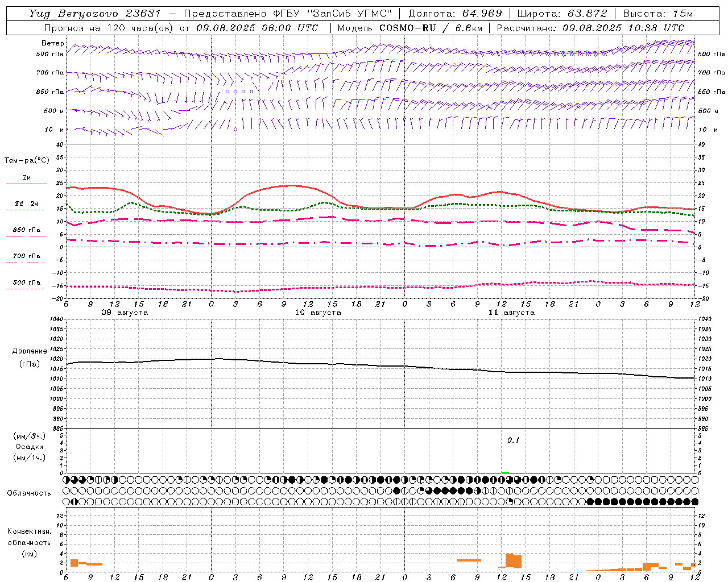
Task: Click the 'Конвективн.' label
Action: click(x=29, y=531)
